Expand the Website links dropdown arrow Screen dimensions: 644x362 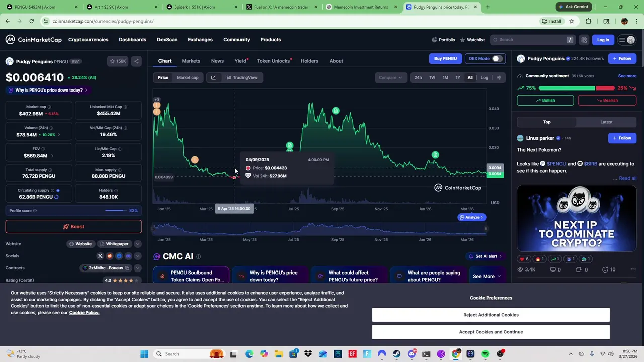point(137,244)
